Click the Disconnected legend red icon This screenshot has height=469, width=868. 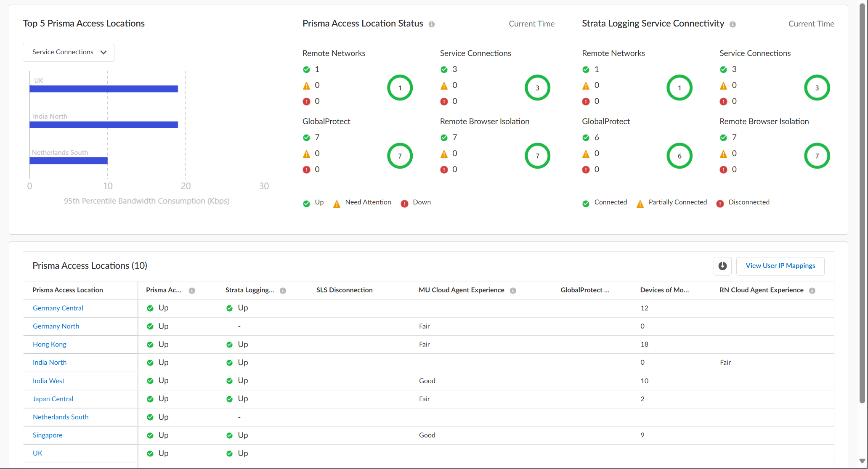(x=720, y=204)
